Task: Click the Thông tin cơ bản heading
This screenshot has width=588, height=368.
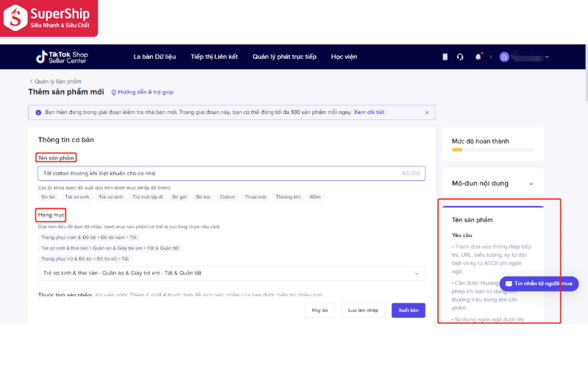Action: [x=66, y=140]
